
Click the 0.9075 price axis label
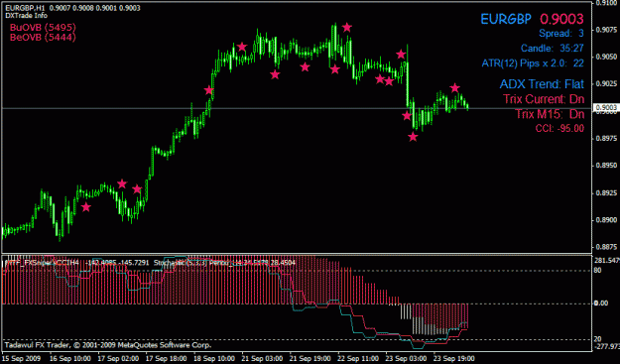(607, 30)
